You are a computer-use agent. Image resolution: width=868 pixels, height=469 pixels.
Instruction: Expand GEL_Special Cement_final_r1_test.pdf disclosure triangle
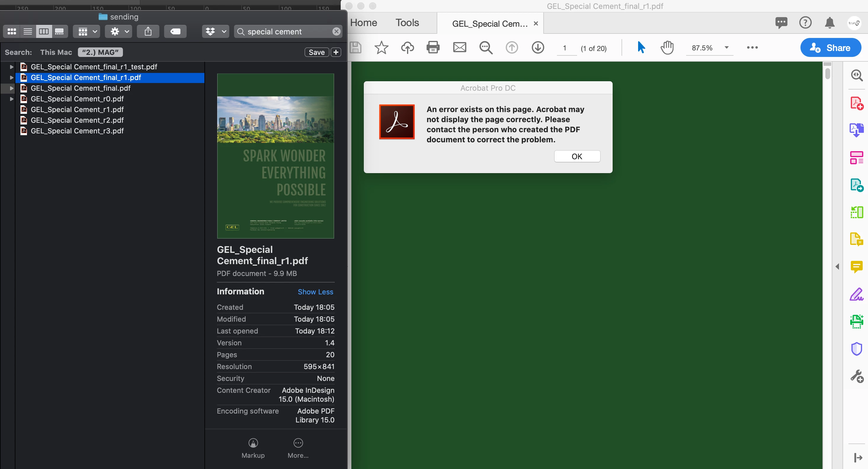click(12, 67)
